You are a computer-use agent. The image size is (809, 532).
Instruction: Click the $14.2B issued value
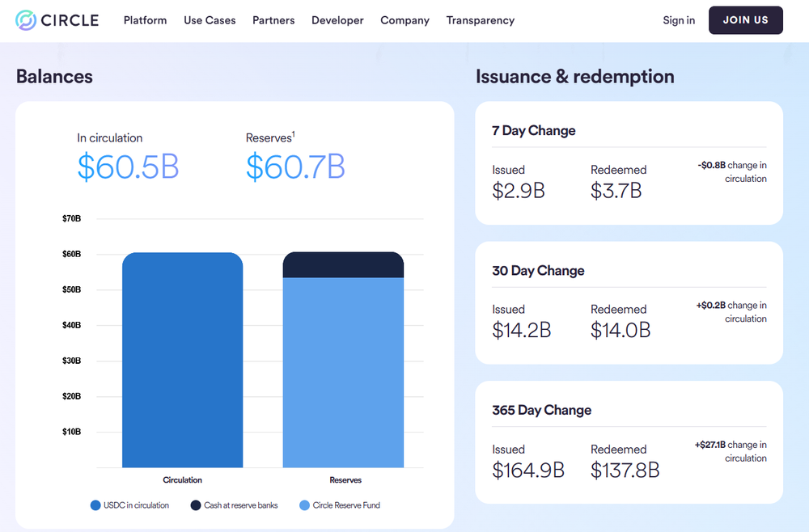522,331
